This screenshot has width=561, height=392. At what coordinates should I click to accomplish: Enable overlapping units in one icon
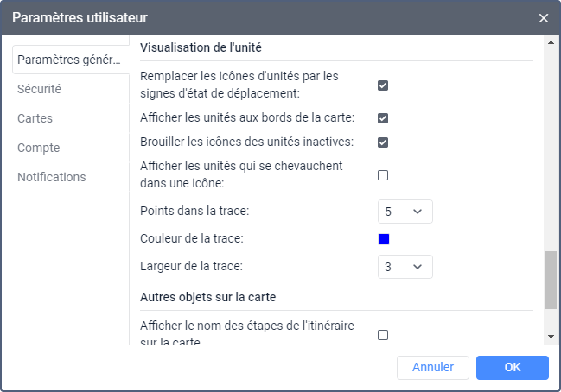[x=383, y=175]
